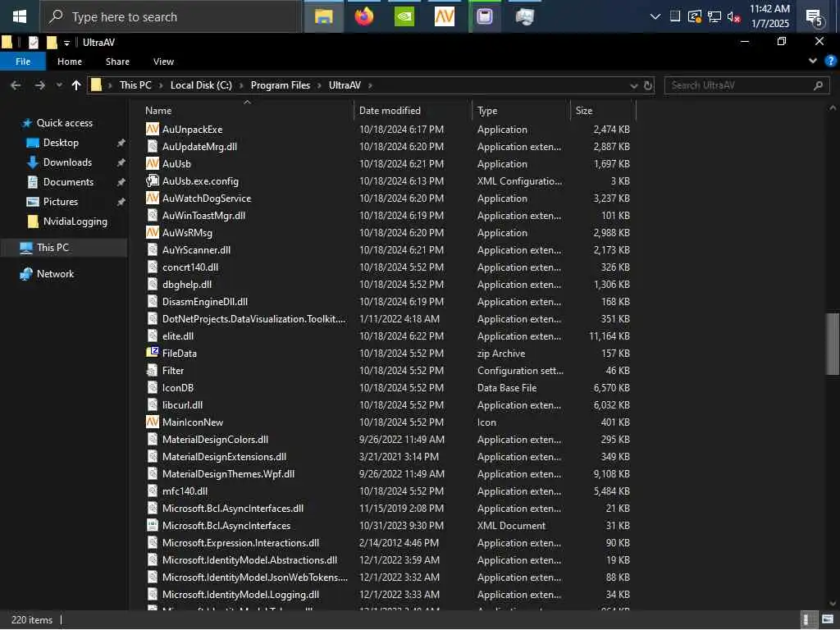The width and height of the screenshot is (840, 630).
Task: Click the Properties quick access toolbar icon
Action: (33, 43)
